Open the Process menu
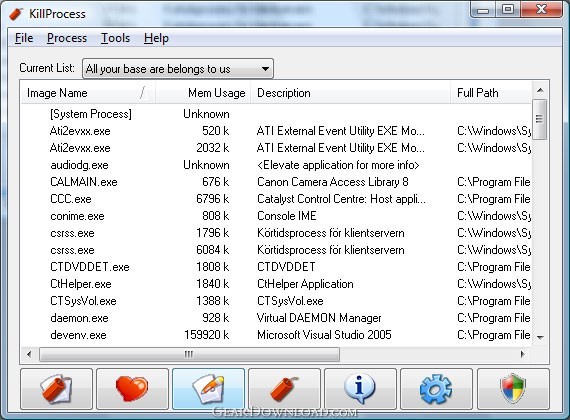The image size is (570, 420). point(67,38)
